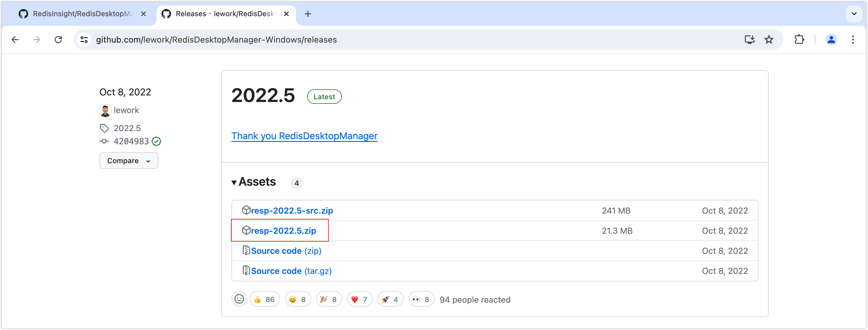Download resp-2022.5.zip
Viewport: 868px width, 330px height.
tap(283, 231)
